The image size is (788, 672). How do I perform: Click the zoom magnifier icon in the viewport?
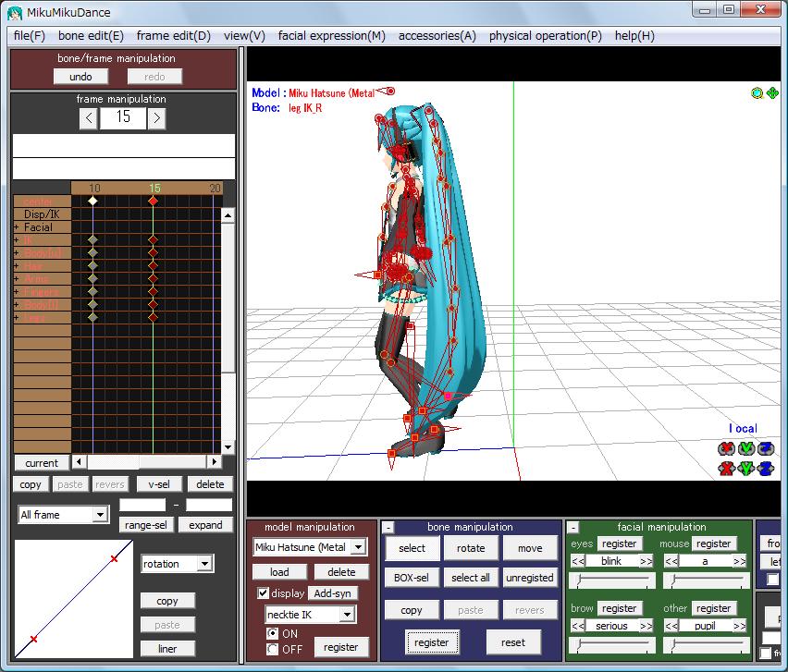click(757, 93)
